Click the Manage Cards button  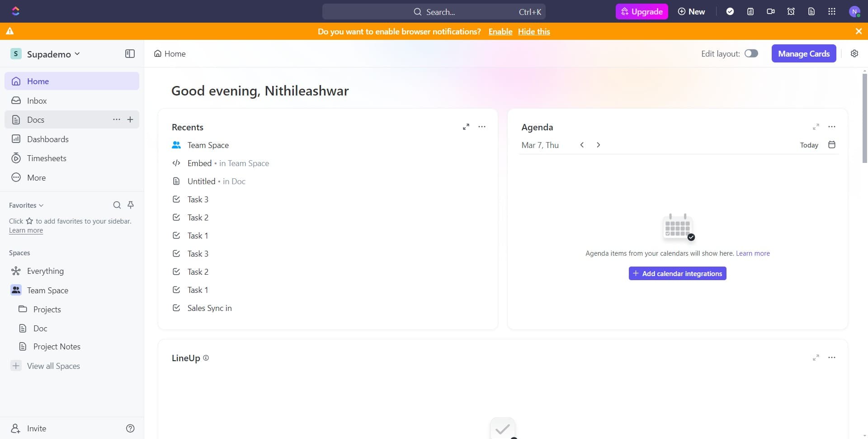tap(804, 53)
